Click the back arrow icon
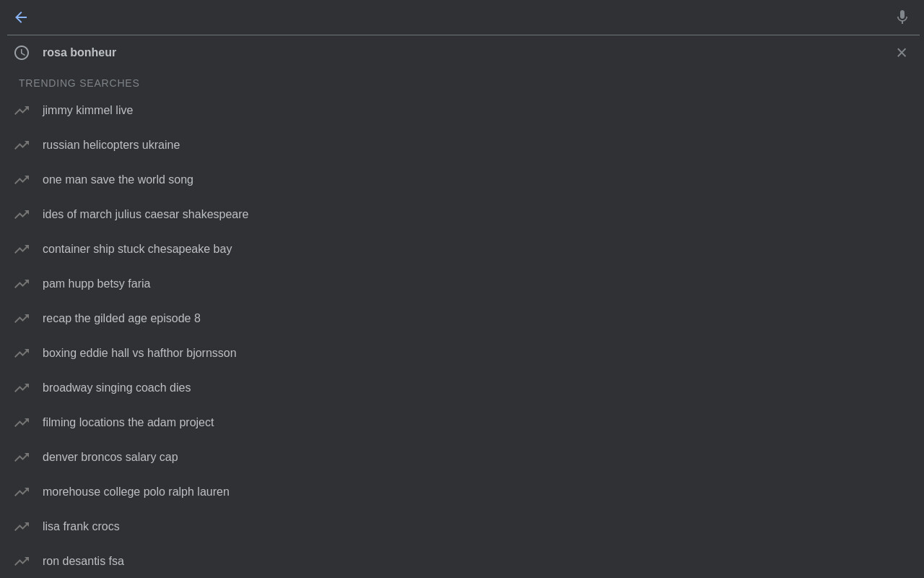Screen dimensions: 924x578 point(21,17)
